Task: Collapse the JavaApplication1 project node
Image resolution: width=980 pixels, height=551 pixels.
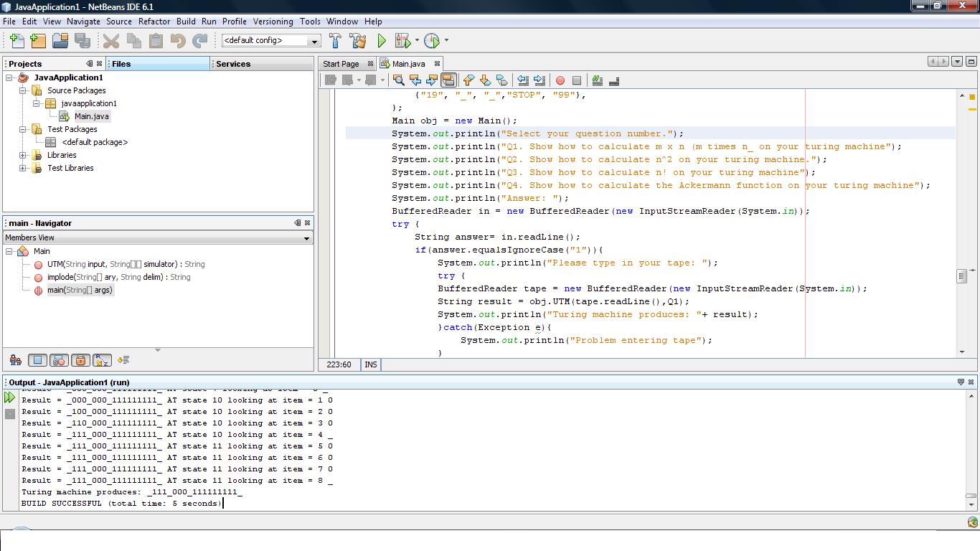Action: click(9, 77)
